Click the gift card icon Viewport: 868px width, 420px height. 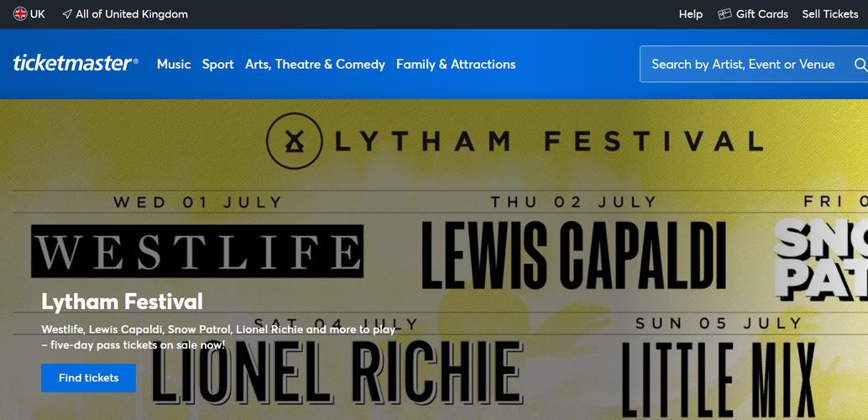tap(725, 14)
